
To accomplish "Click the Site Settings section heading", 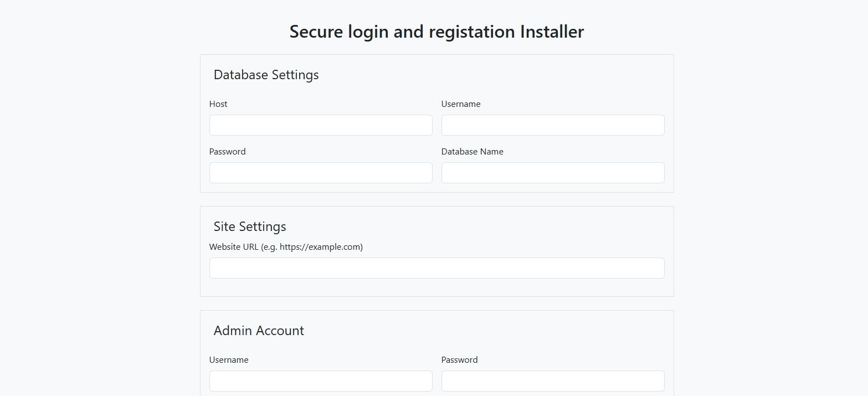I will click(250, 227).
